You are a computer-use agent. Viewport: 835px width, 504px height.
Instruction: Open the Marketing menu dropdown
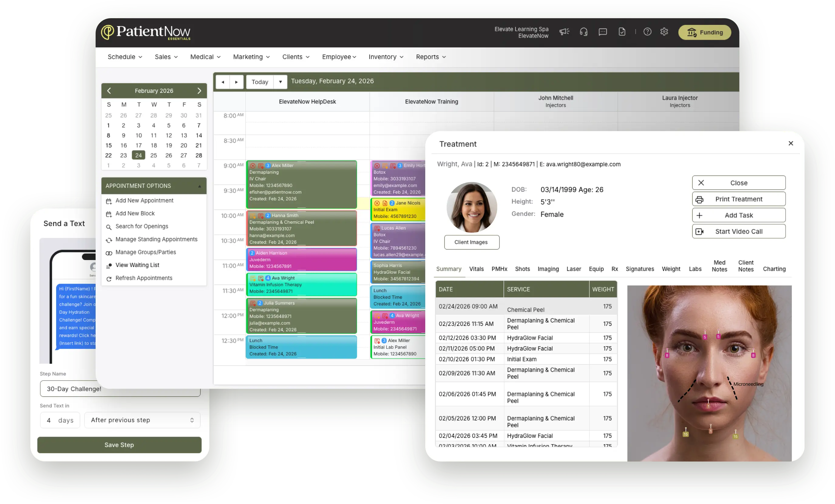coord(251,57)
